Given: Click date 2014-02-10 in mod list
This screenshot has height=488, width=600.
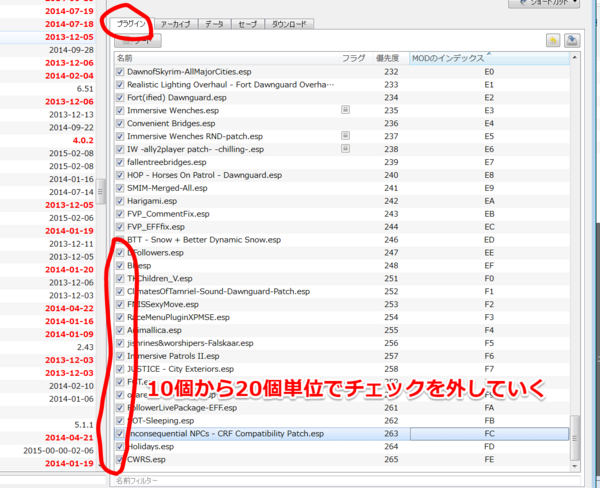Looking at the screenshot, I should click(x=71, y=386).
